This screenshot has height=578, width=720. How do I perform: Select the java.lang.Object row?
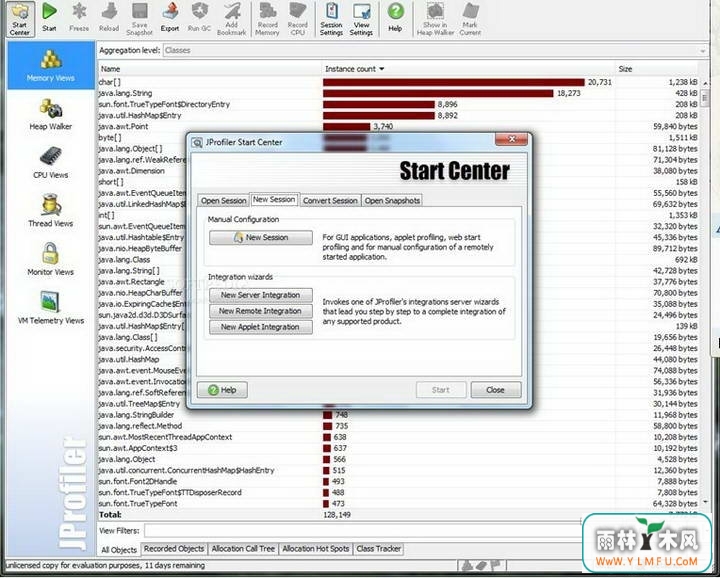[398, 459]
